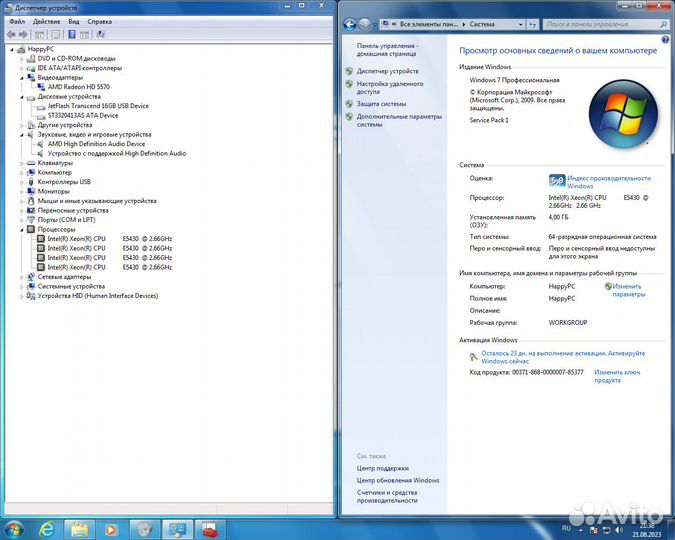Image resolution: width=675 pixels, height=540 pixels.
Task: Collapse the Дисковые устройства node
Action: point(22,97)
